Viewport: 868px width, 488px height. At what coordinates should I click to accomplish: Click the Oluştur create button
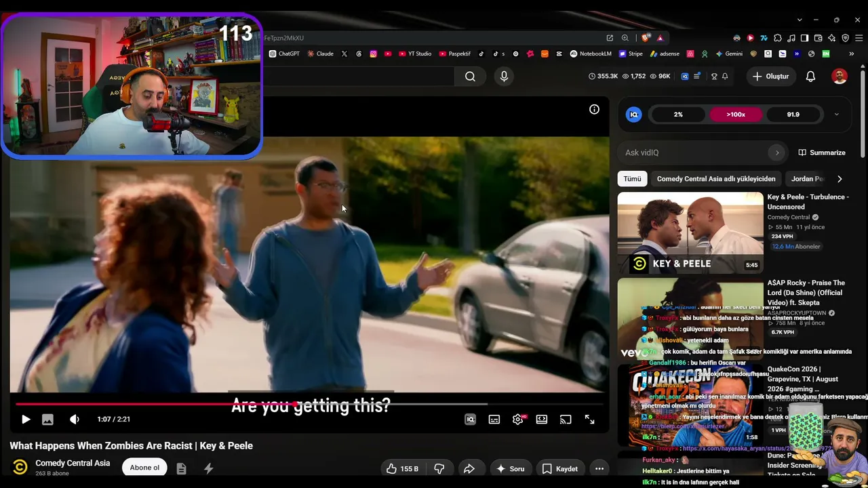[770, 77]
